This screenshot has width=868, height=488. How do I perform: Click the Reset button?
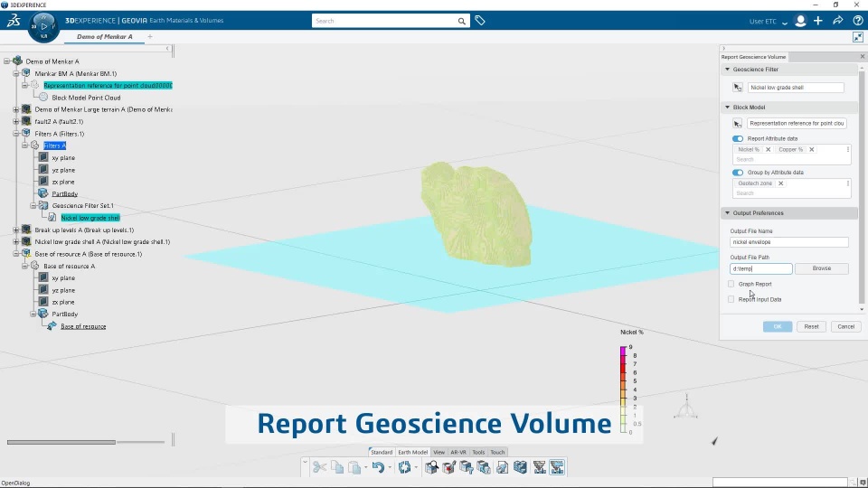click(x=811, y=326)
